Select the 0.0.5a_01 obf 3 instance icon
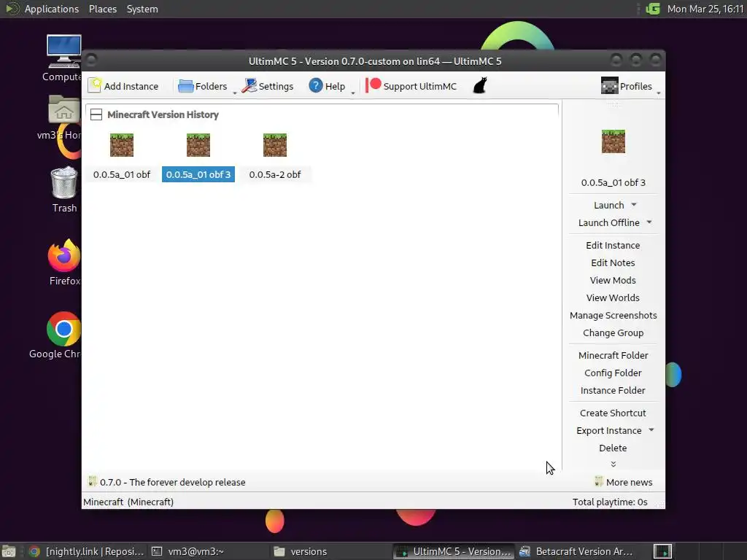The image size is (747, 560). 198,145
